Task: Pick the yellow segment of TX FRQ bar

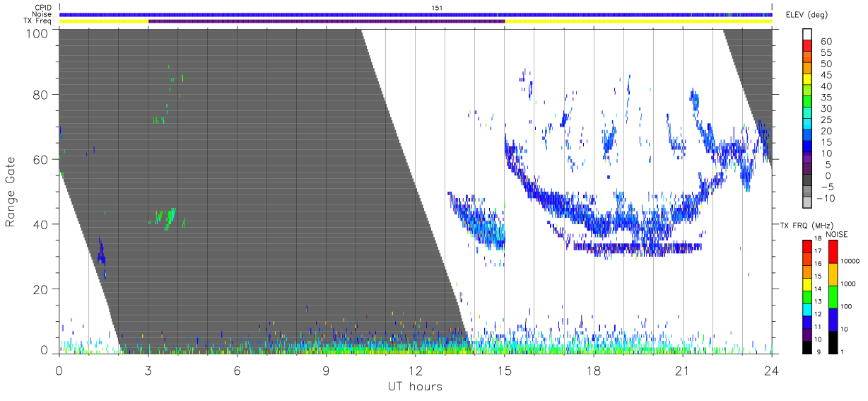Action: tap(807, 284)
